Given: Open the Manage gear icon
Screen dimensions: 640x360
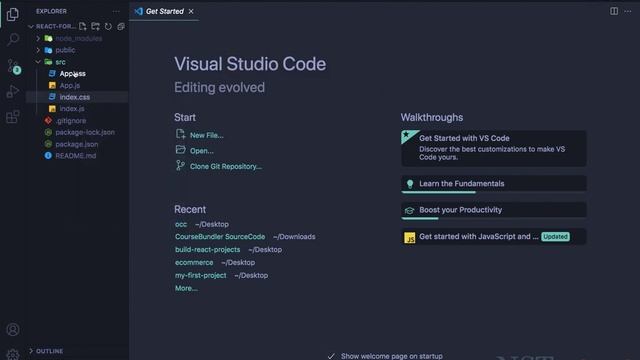Looking at the screenshot, I should (x=13, y=354).
